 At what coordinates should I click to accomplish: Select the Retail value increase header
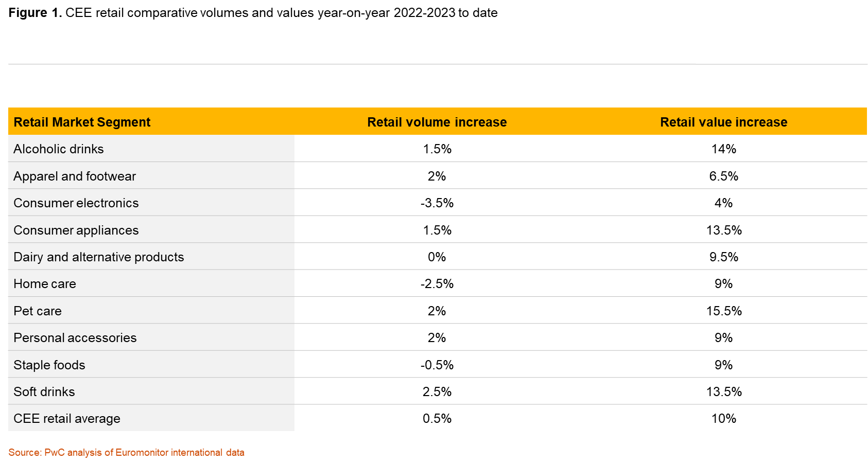[x=723, y=122]
